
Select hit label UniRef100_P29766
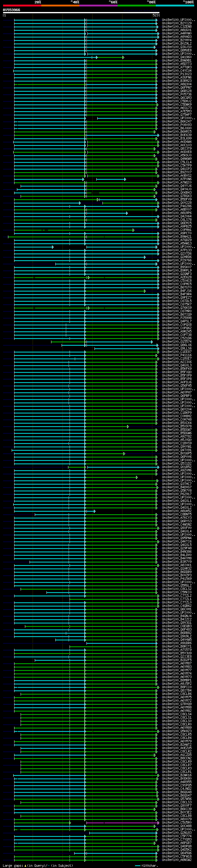tap(177, 260)
